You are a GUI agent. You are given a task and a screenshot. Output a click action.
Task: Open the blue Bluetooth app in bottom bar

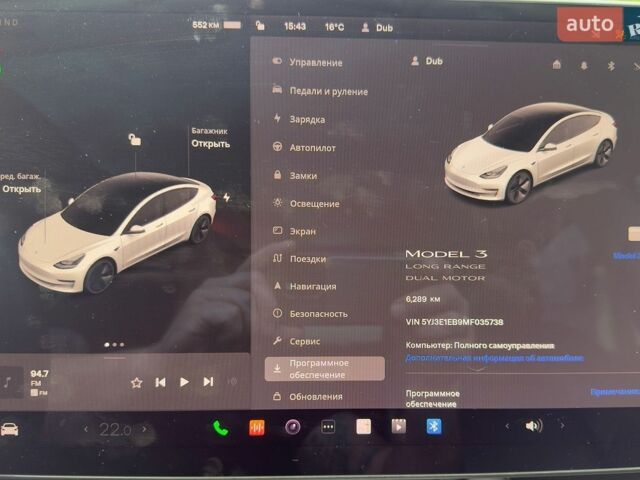pyautogui.click(x=434, y=426)
